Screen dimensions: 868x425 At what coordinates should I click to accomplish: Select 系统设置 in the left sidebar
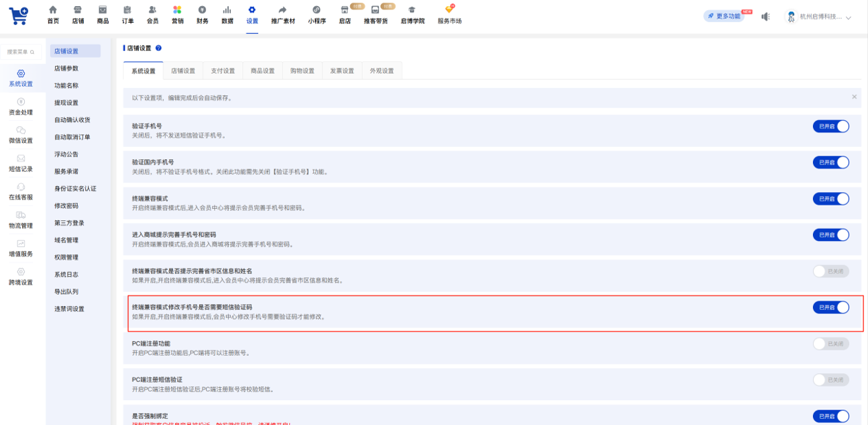[21, 78]
